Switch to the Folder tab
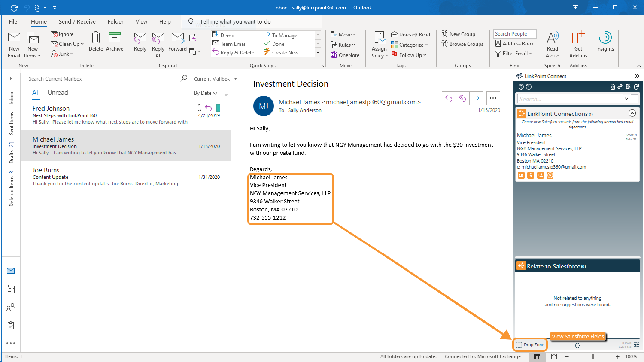644x362 pixels. coord(115,21)
